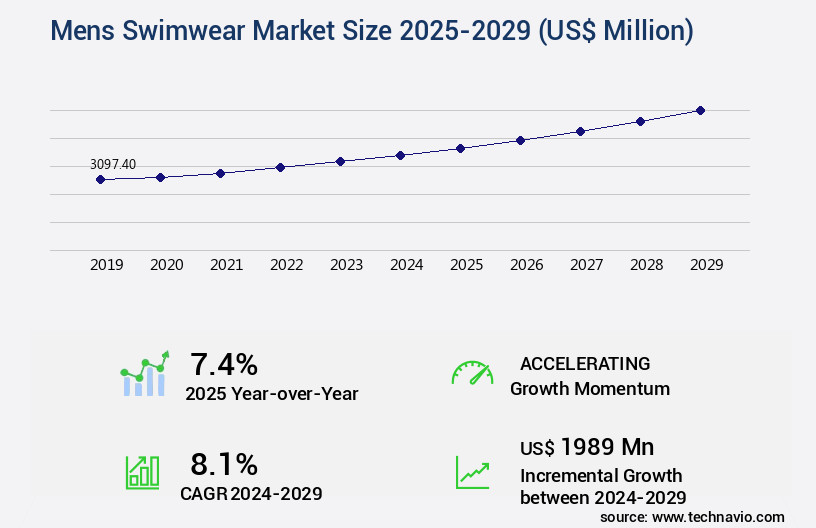Click the incremental growth line chart icon
Image resolution: width=816 pixels, height=528 pixels.
(472, 472)
